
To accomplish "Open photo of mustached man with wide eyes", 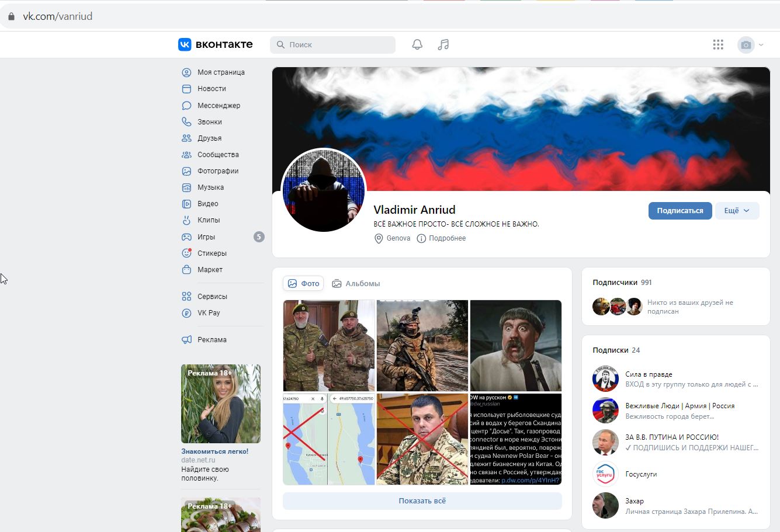I will 516,345.
